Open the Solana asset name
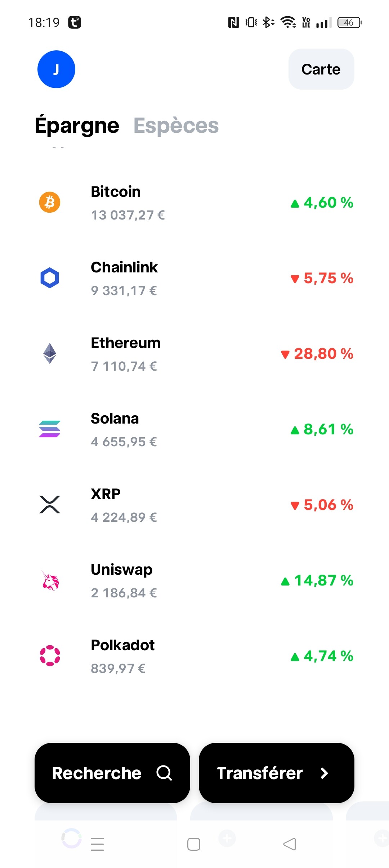The width and height of the screenshot is (389, 868). [115, 419]
